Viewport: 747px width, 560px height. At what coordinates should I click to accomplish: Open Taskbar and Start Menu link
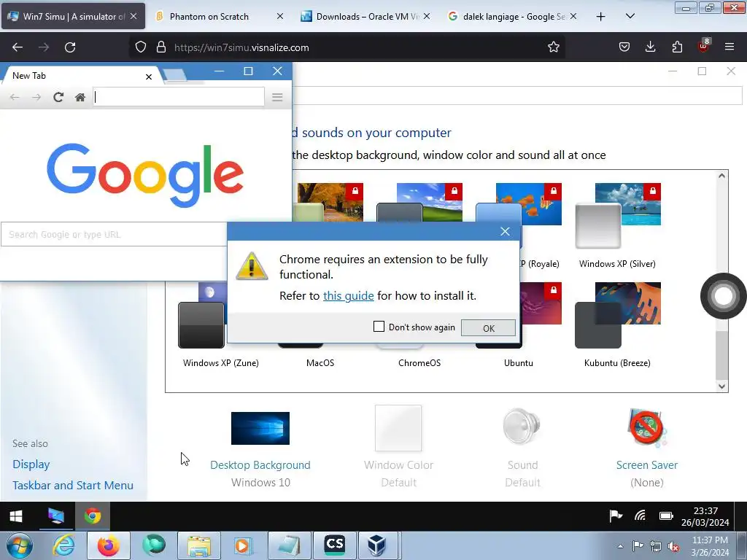(x=73, y=485)
